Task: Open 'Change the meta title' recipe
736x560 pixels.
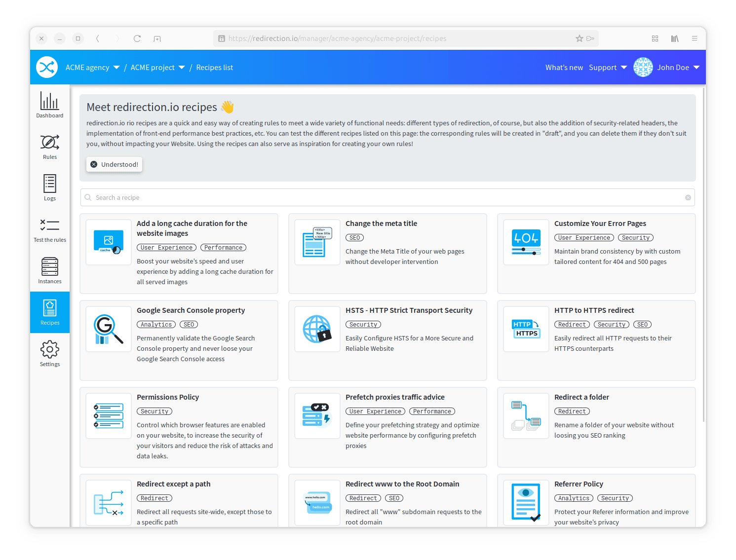Action: point(381,224)
